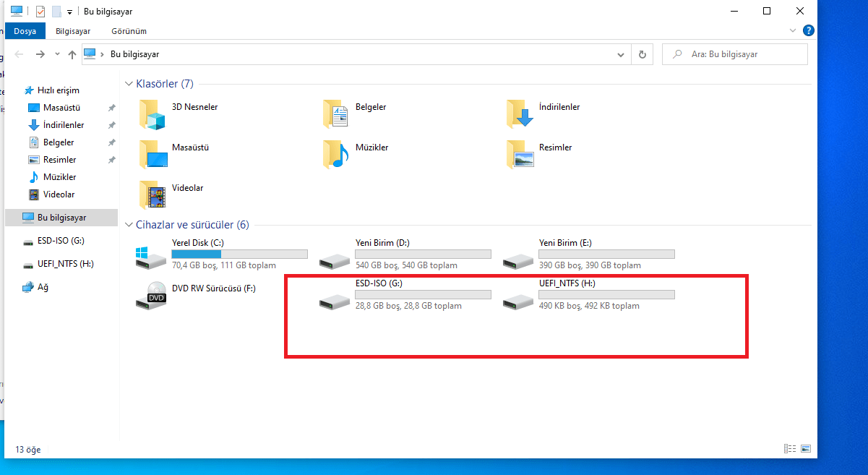This screenshot has width=868, height=475.
Task: Click '390 GB boş, 390 GB toplam' text
Action: tap(590, 265)
